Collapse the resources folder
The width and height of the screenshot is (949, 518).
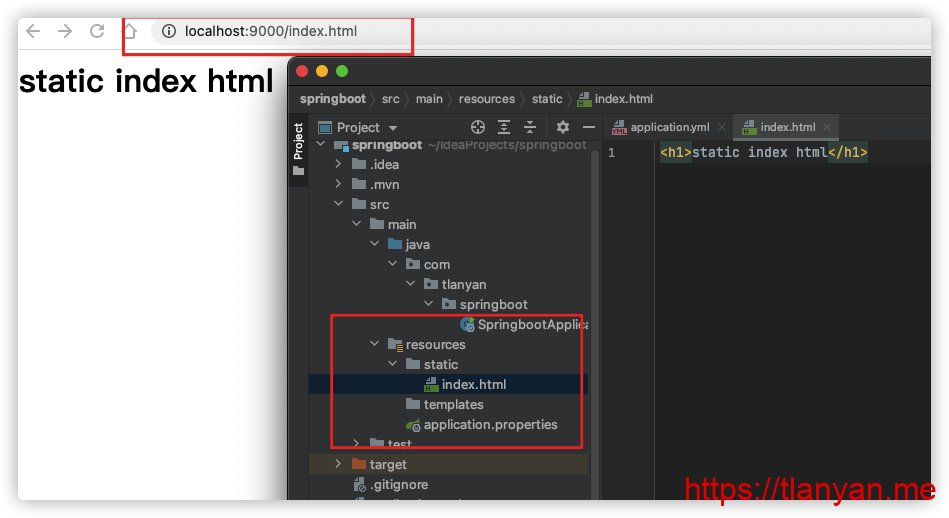coord(375,345)
